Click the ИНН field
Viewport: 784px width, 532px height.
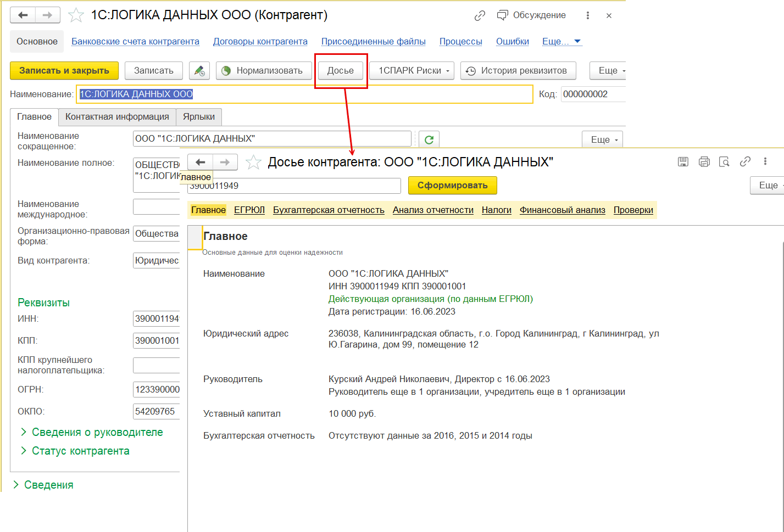click(x=157, y=318)
